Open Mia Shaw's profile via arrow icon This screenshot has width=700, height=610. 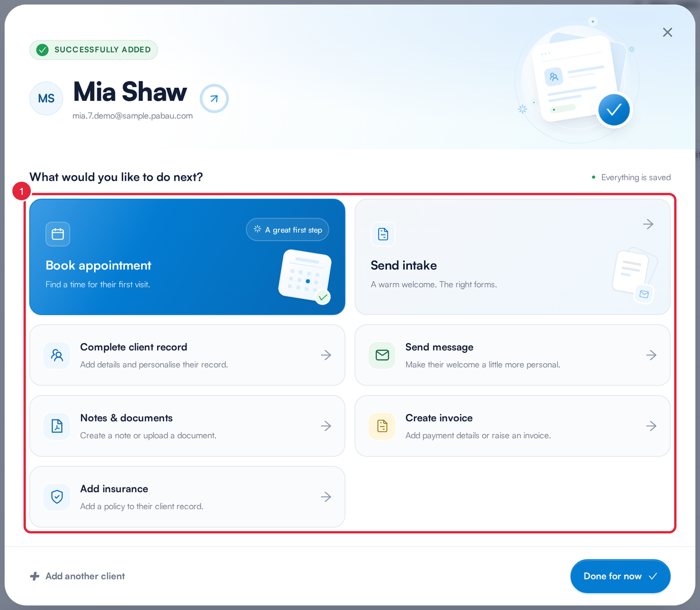click(214, 98)
